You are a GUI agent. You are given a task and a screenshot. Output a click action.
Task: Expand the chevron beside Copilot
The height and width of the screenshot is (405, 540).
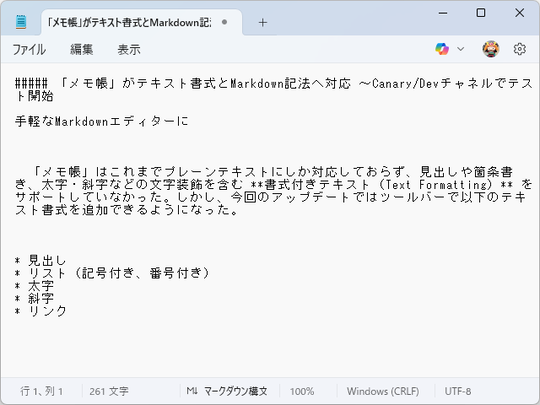[x=460, y=49]
